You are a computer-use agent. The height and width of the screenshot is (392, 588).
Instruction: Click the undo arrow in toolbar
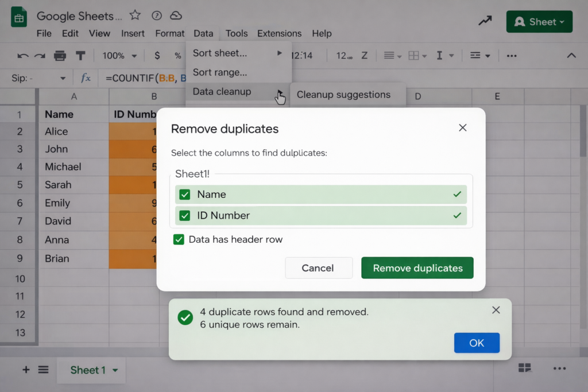tap(23, 56)
